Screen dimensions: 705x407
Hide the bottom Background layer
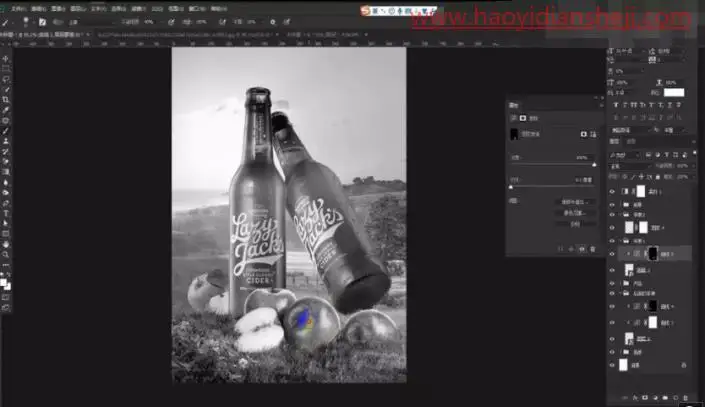pyautogui.click(x=612, y=365)
